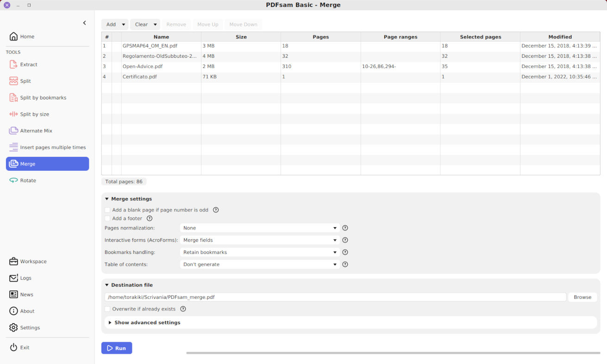Open the Extract tool
Screen dimensions: 607x364
point(29,64)
